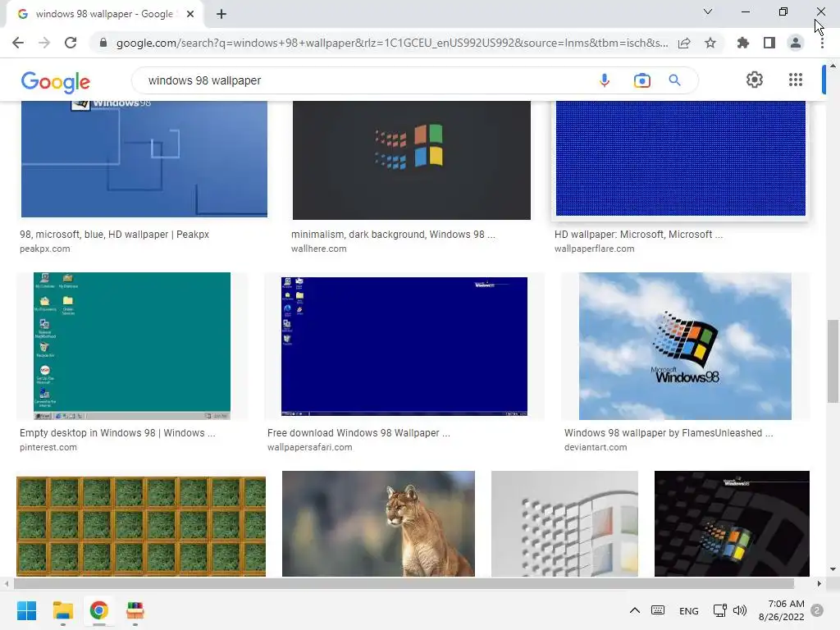840x630 pixels.
Task: Open the gray embossed Windows logo thumbnail
Action: pos(564,524)
